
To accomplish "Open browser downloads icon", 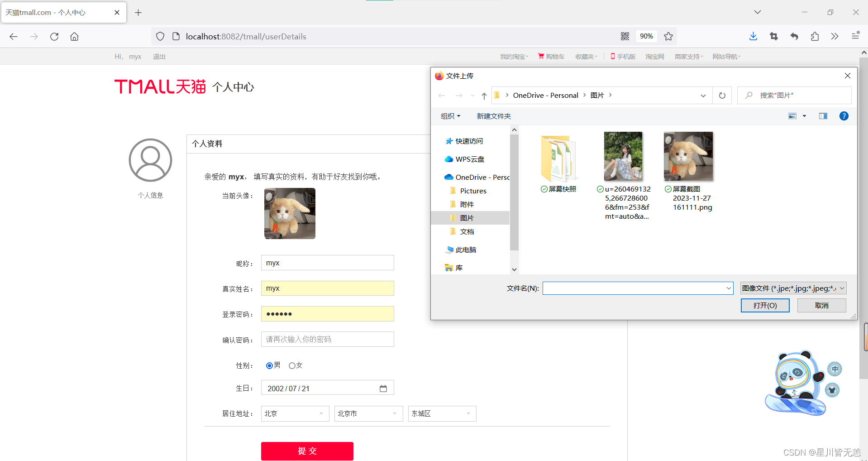I will tap(753, 36).
